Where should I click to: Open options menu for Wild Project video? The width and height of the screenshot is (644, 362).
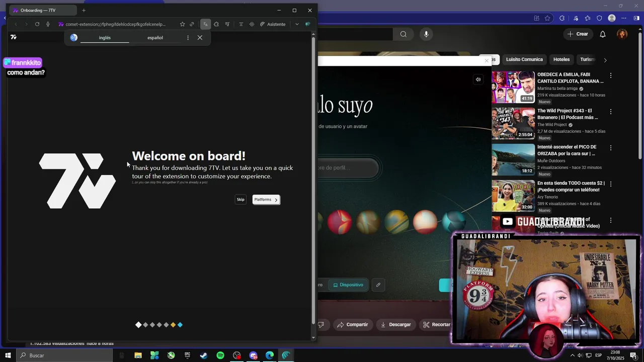click(x=611, y=112)
